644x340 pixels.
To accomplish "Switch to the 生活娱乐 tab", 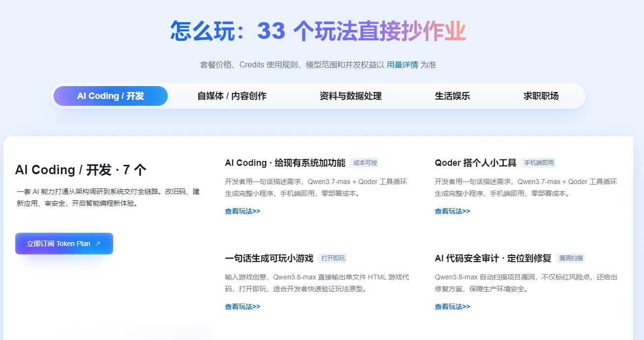I will [452, 96].
